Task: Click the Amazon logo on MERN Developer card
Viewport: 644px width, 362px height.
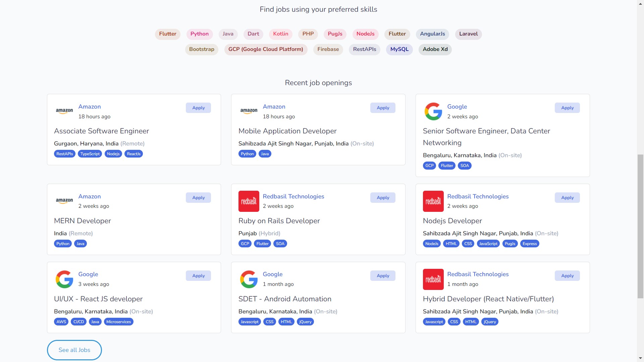Action: (64, 201)
